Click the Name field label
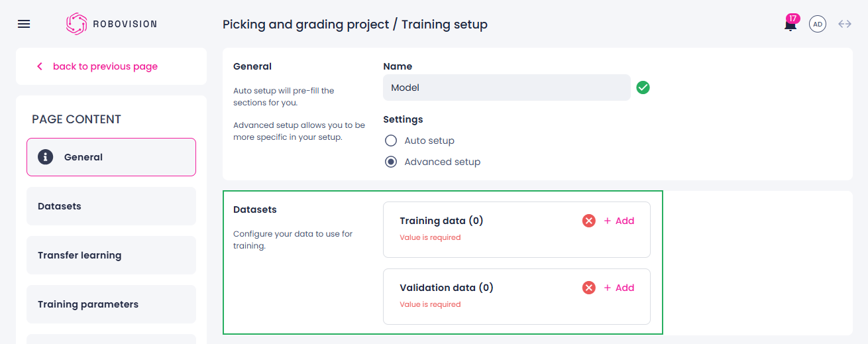 click(398, 66)
